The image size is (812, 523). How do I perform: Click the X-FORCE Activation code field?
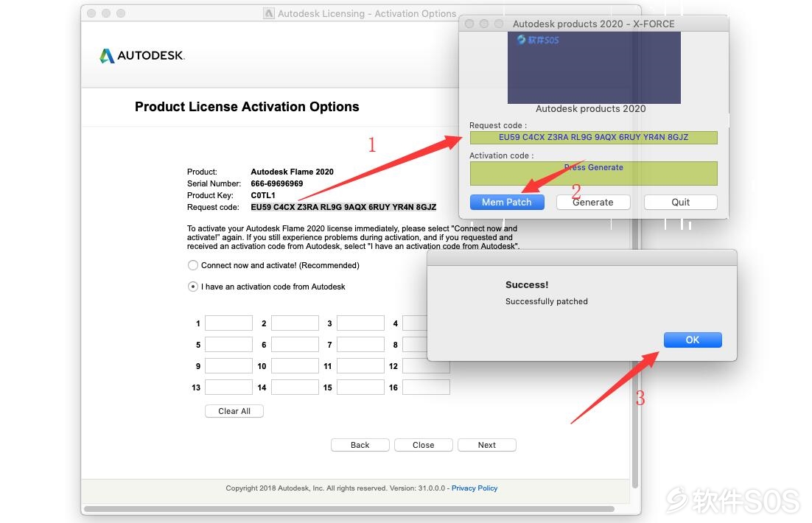593,173
